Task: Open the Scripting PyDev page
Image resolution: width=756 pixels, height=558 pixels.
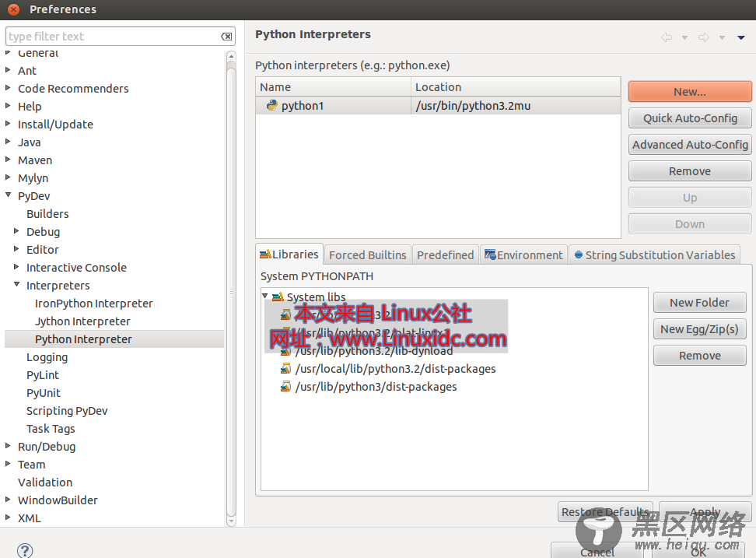Action: (x=67, y=411)
